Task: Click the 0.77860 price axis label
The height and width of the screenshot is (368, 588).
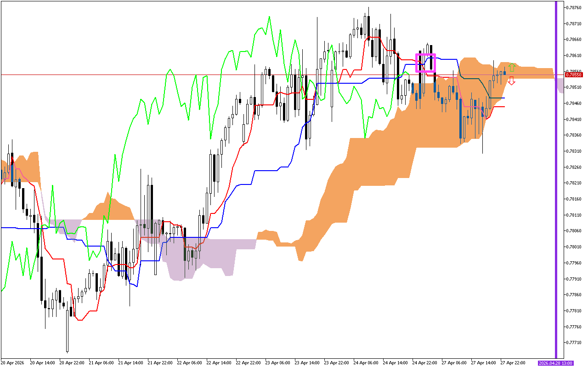Action: point(574,294)
